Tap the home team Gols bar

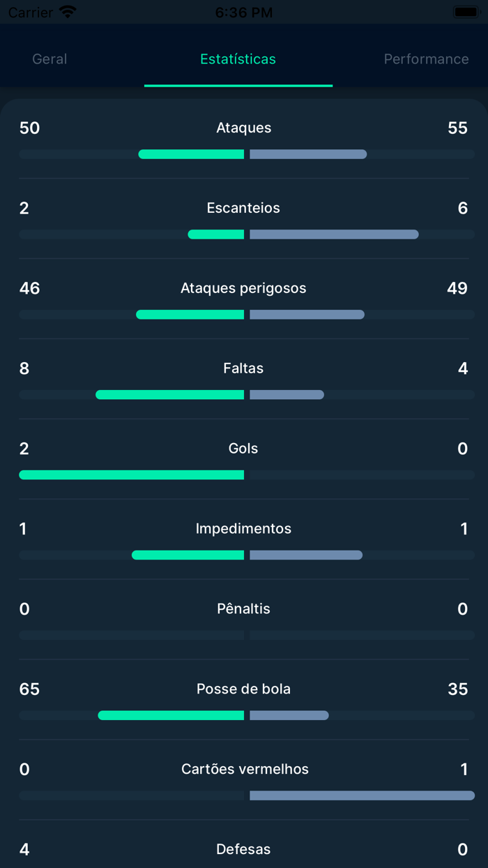[132, 474]
